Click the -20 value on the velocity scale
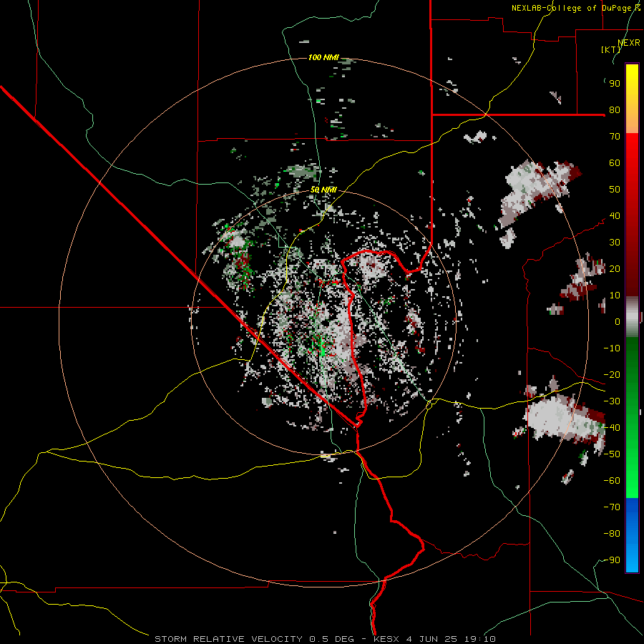The height and width of the screenshot is (644, 644). (612, 374)
